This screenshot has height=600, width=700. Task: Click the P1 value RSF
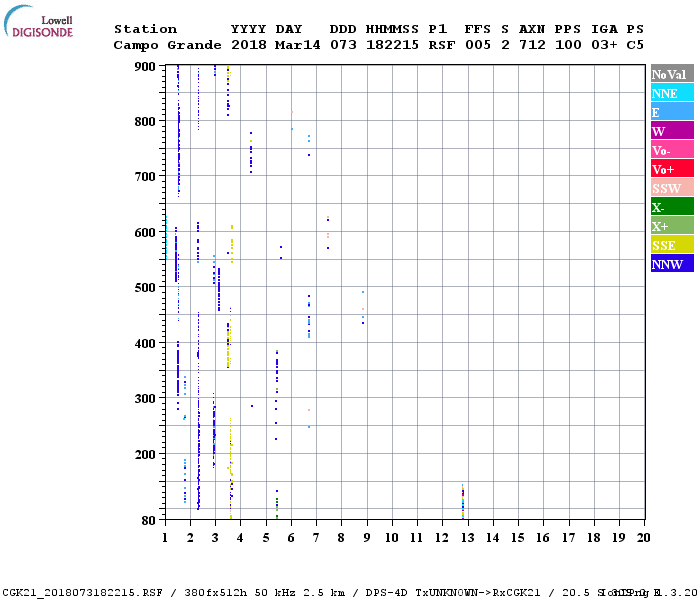[442, 45]
